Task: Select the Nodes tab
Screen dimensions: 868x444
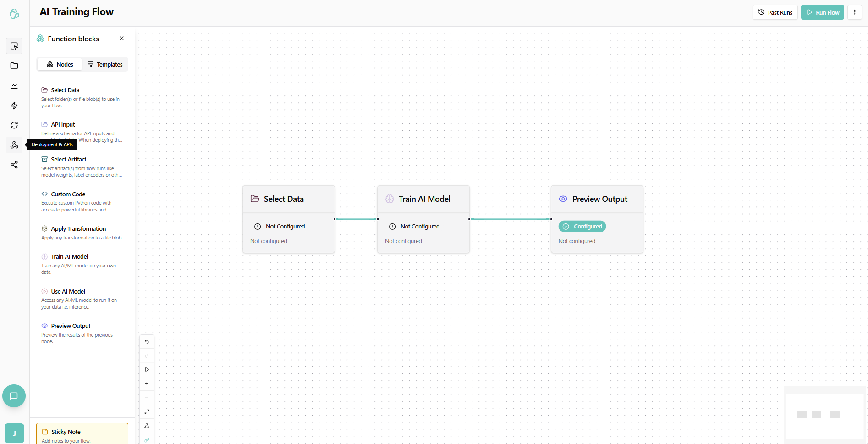Action: pyautogui.click(x=60, y=65)
